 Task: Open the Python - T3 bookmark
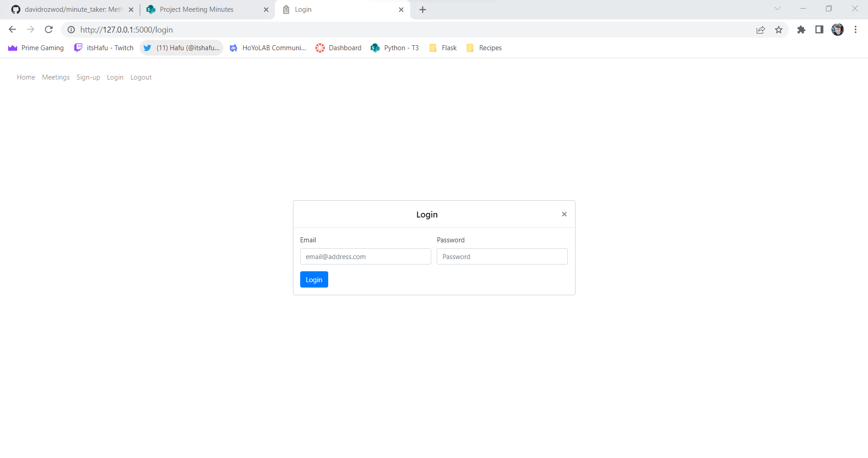(x=394, y=47)
